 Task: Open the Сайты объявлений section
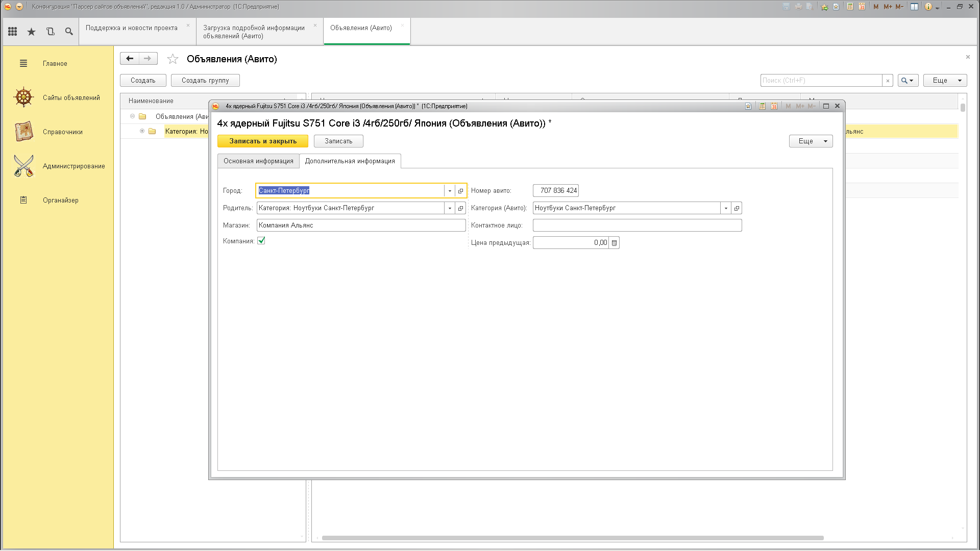coord(71,98)
